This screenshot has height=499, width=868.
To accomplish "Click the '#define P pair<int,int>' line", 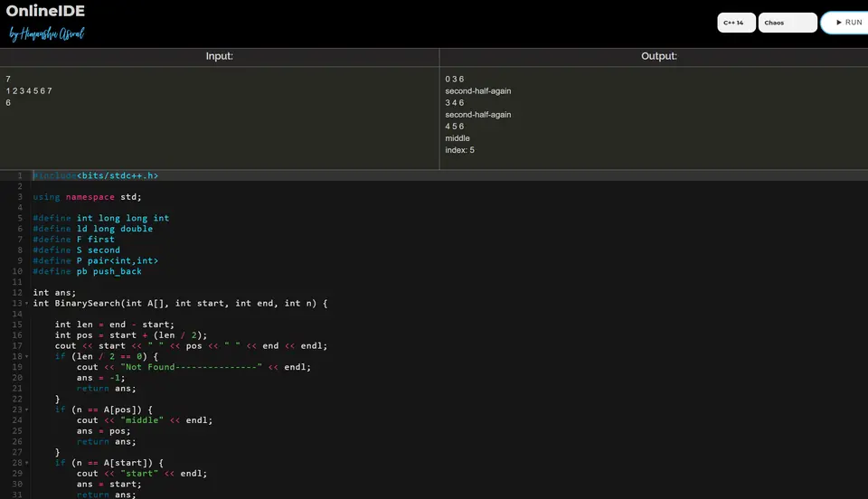I will (x=95, y=260).
